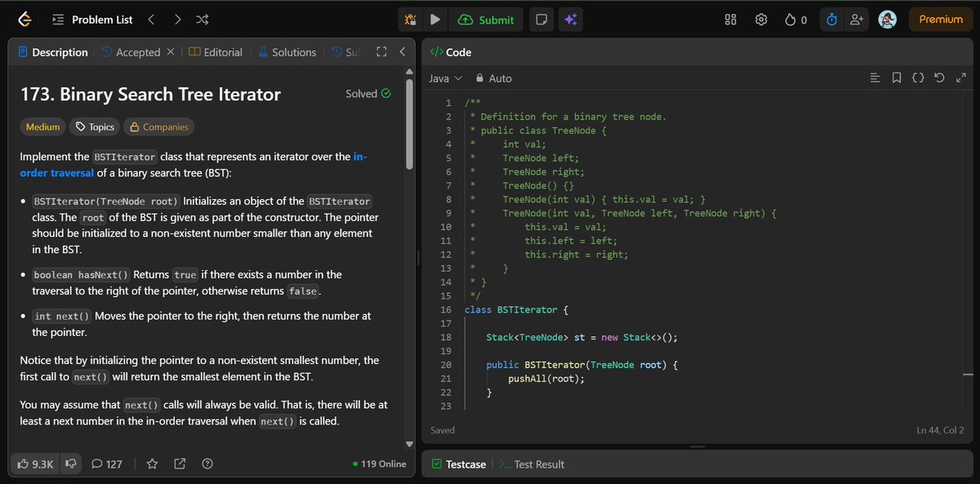Open the 127 comments

tap(106, 464)
